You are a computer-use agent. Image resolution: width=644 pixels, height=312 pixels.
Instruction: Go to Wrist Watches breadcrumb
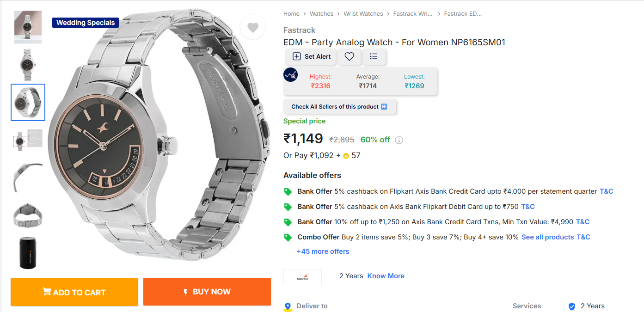pos(363,14)
